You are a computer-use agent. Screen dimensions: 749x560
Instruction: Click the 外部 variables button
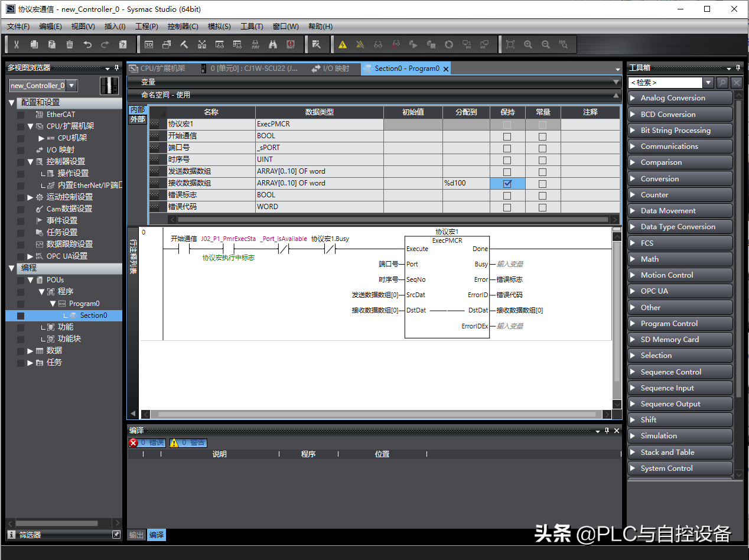coord(137,119)
